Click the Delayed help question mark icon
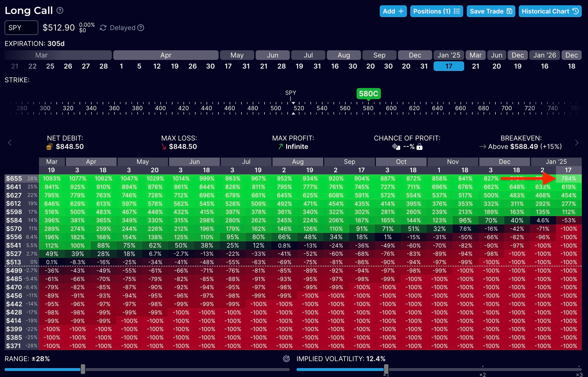The width and height of the screenshot is (588, 377). point(141,28)
